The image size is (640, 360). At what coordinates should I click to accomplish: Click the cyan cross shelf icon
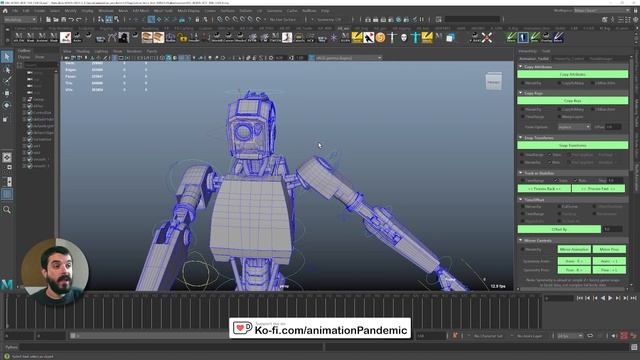pyautogui.click(x=416, y=38)
